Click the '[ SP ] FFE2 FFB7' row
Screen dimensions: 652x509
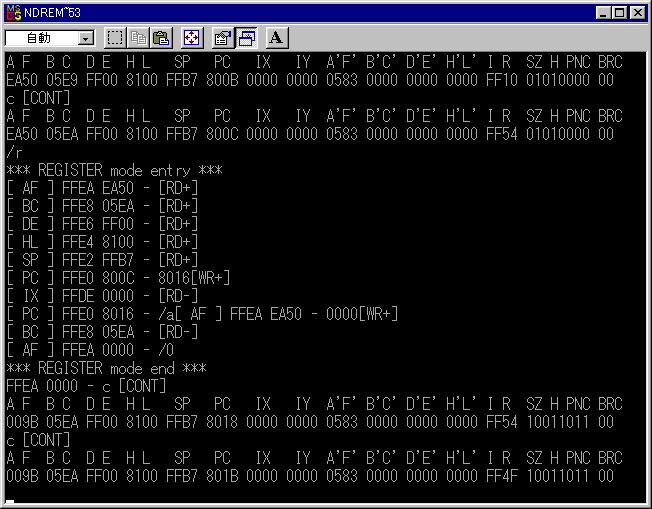[x=102, y=260]
